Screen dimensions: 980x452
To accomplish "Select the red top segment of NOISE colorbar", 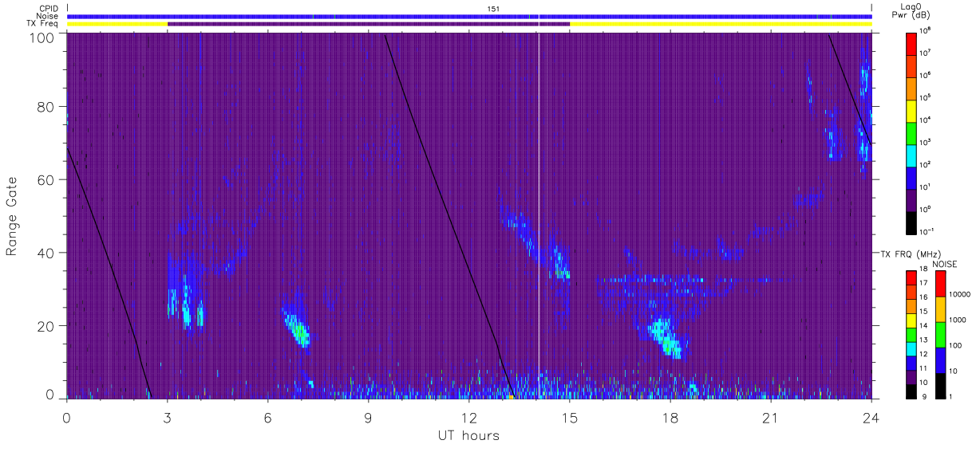I will coord(939,284).
